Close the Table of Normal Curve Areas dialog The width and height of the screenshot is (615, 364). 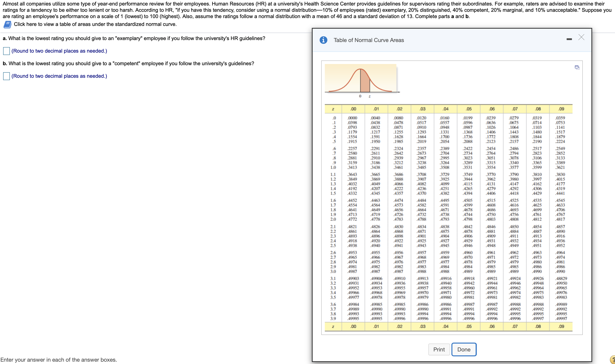(582, 37)
